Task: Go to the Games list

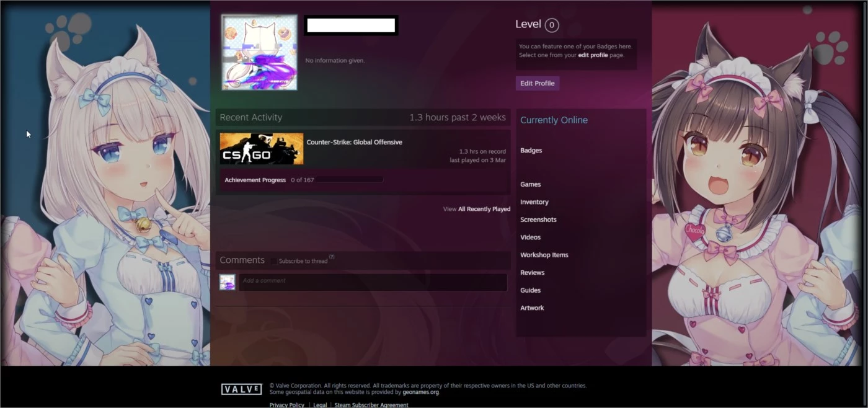Action: [531, 185]
